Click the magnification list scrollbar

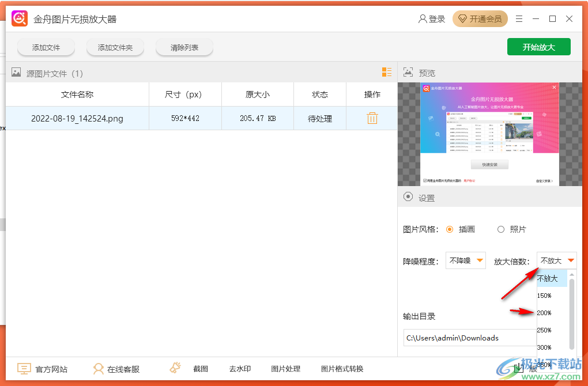571,314
